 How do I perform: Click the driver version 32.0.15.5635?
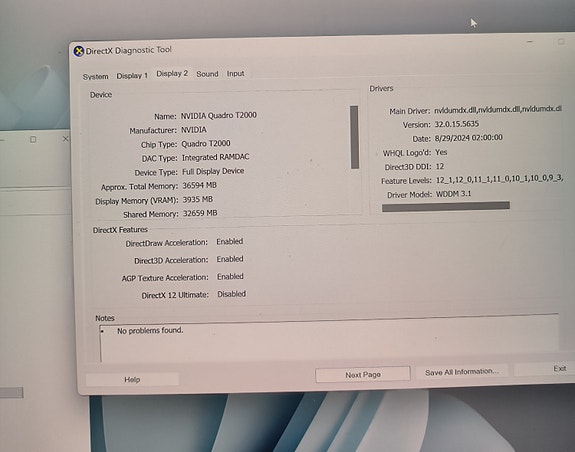[x=457, y=124]
